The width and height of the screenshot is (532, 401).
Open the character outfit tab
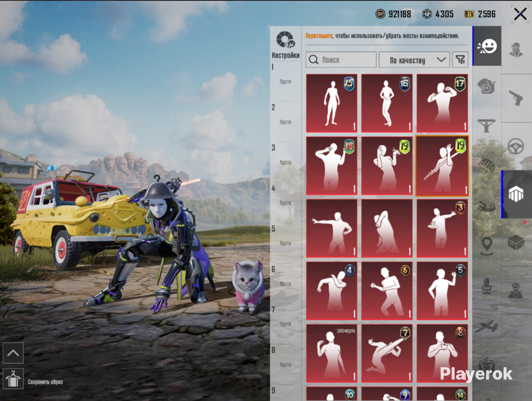(x=516, y=50)
